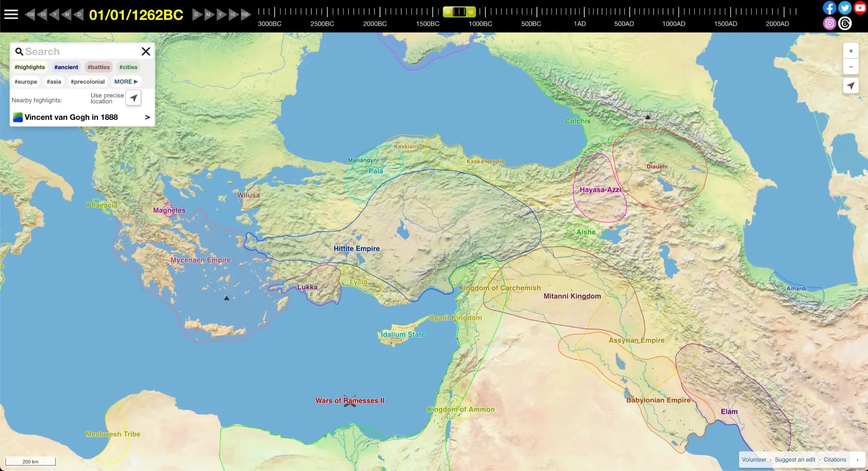Jump the timeline to 1000AD
This screenshot has height=471, width=868.
coord(674,24)
